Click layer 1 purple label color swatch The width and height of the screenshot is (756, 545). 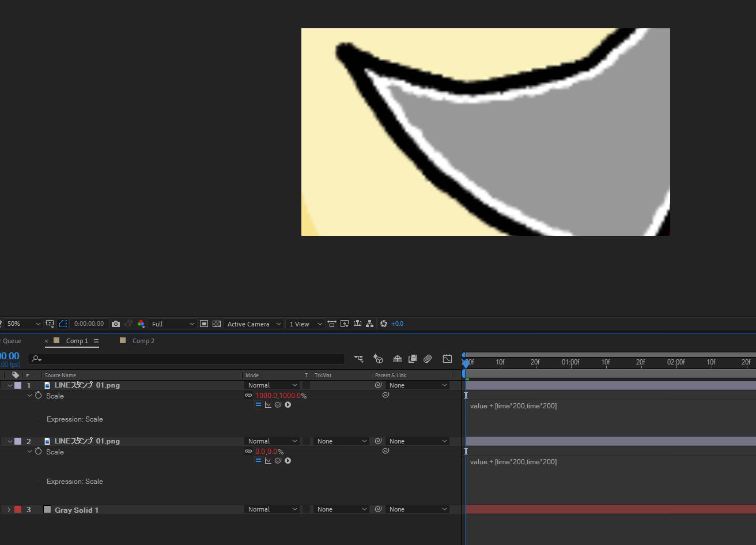click(x=18, y=385)
